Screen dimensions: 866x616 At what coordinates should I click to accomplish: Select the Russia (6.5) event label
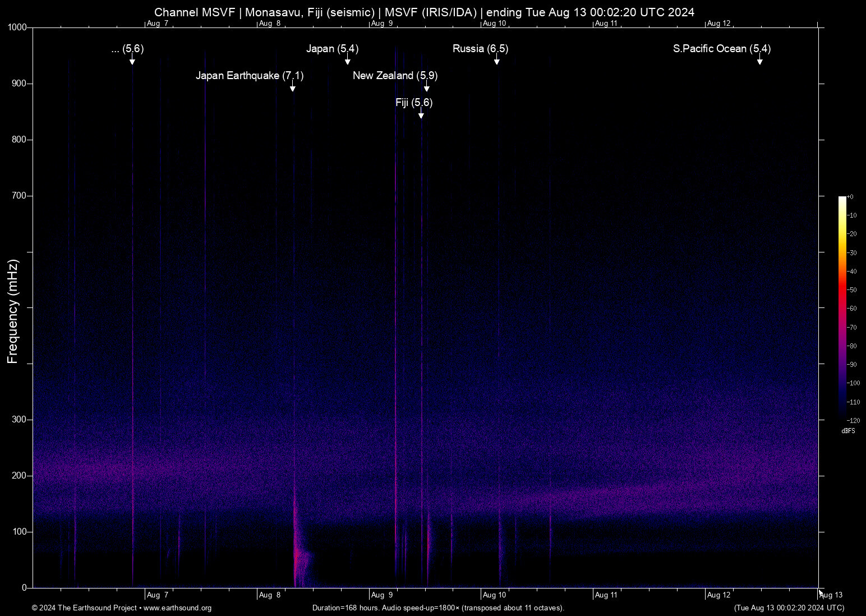pyautogui.click(x=480, y=49)
